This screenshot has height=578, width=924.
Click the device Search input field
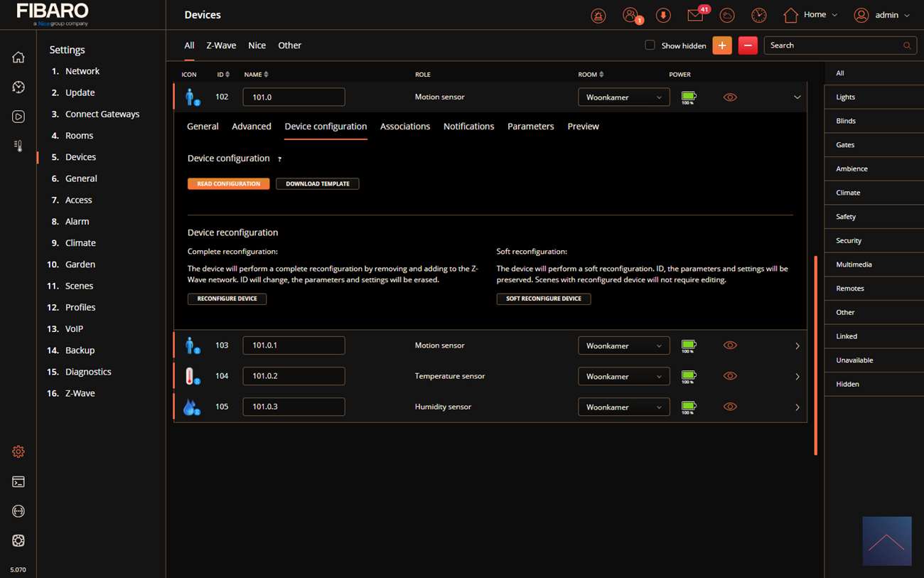832,46
